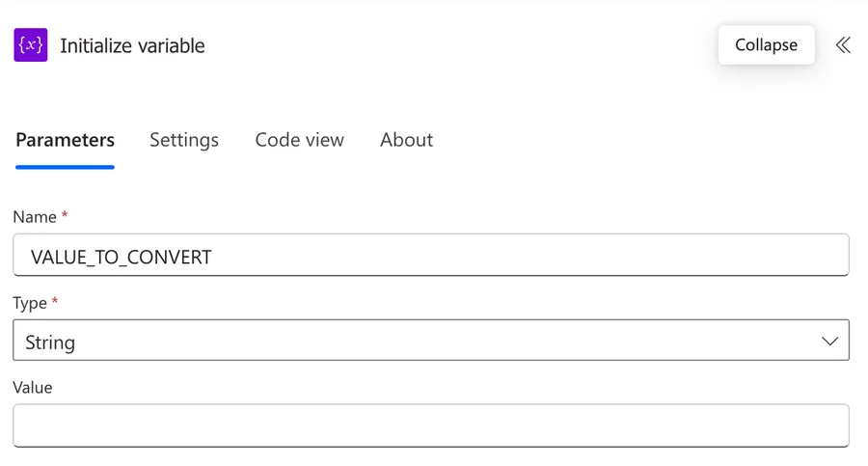Click the double-chevron collapse panel icon
Viewport: 868px width, 466px height.
coord(843,45)
